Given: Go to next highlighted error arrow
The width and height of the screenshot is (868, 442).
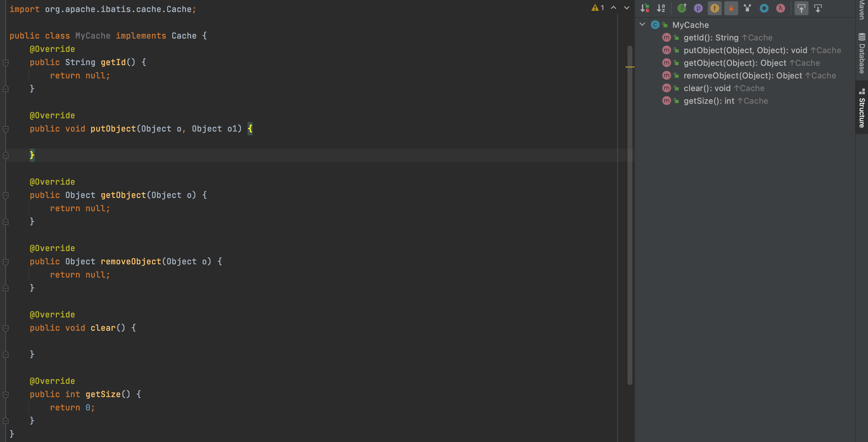Looking at the screenshot, I should pyautogui.click(x=626, y=8).
